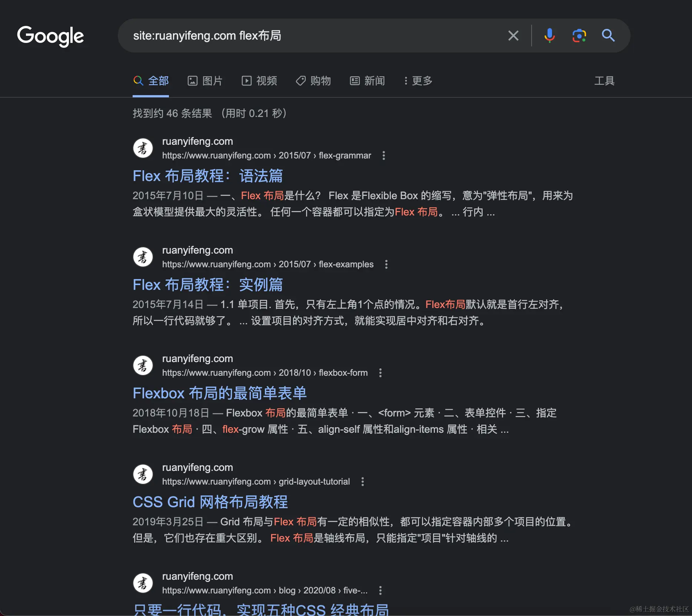692x616 pixels.
Task: Switch to the 购物 tab
Action: click(x=313, y=81)
